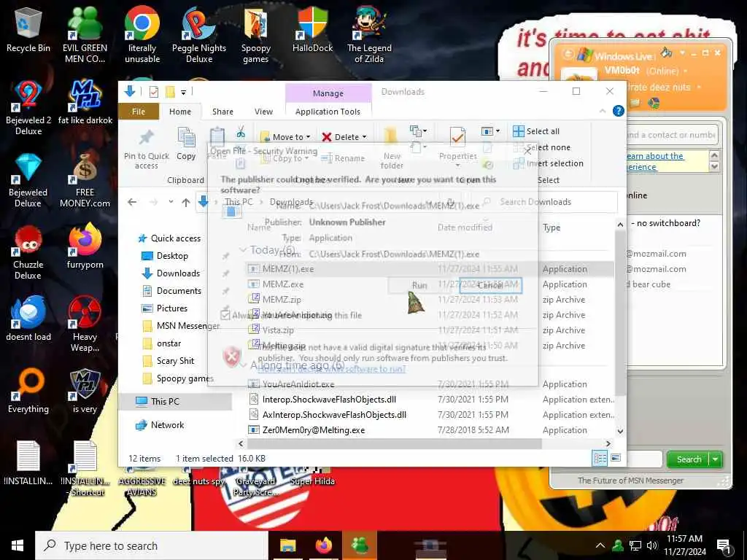Launch Bejeweled Deluxe desktop shortcut

28,180
